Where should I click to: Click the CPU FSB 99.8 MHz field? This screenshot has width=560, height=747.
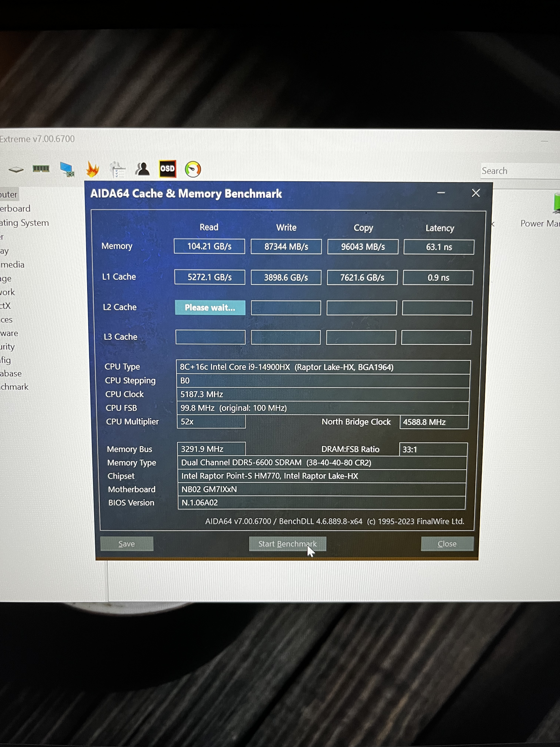point(323,408)
